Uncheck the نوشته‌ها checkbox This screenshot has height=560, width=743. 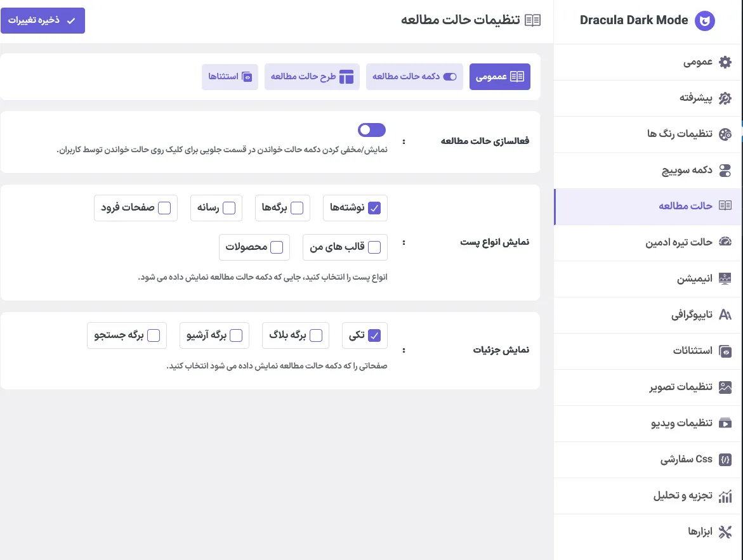374,208
